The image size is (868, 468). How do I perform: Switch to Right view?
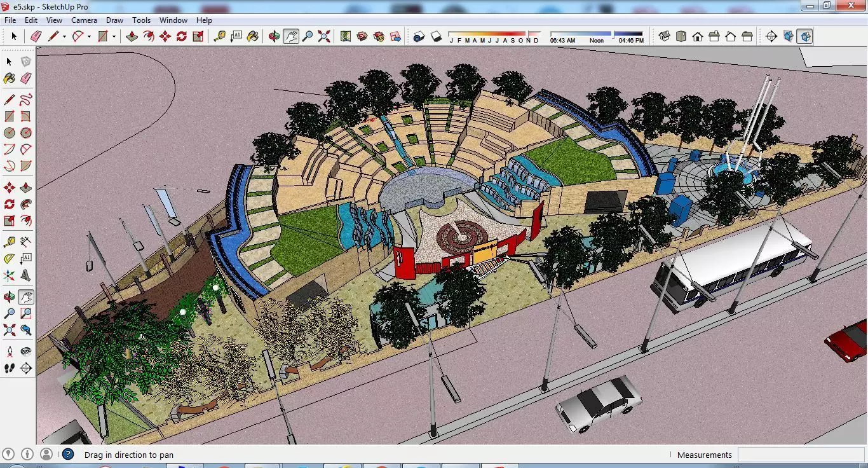click(714, 37)
